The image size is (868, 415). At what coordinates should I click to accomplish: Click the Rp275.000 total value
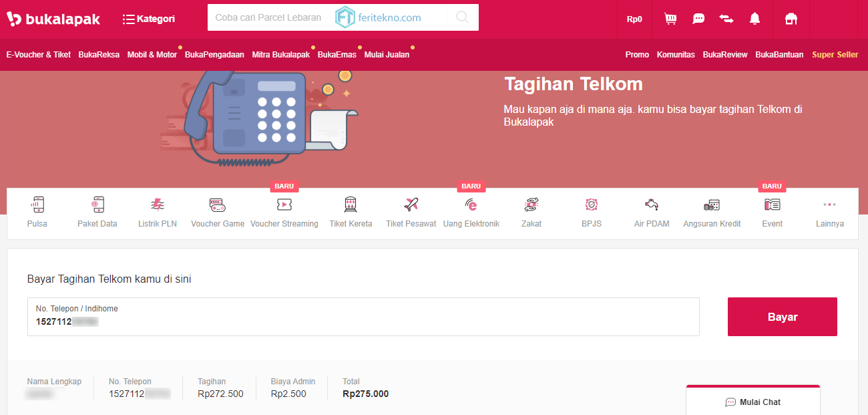(365, 394)
